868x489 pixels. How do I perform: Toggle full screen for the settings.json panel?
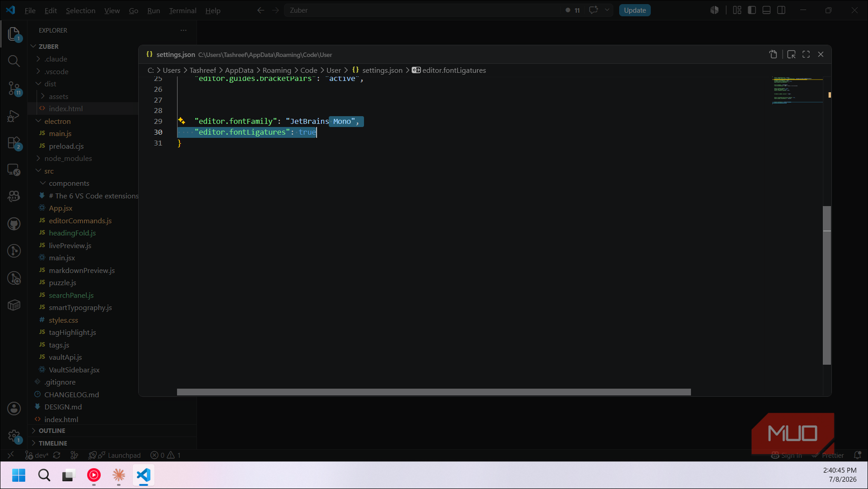pyautogui.click(x=806, y=54)
